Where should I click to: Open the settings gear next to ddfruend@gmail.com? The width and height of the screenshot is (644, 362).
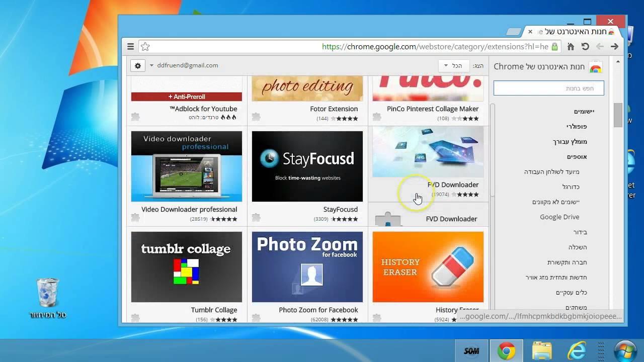pyautogui.click(x=137, y=65)
